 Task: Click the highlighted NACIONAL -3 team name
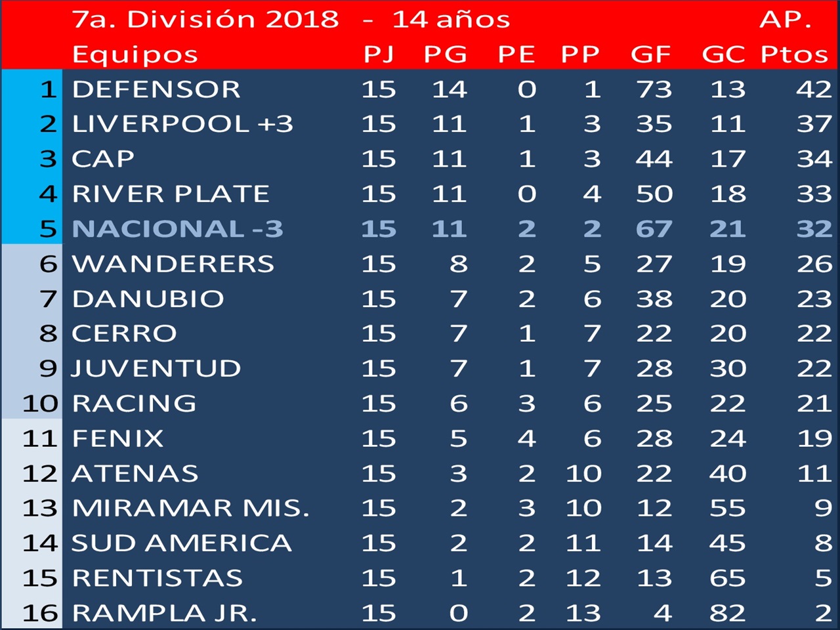(177, 228)
